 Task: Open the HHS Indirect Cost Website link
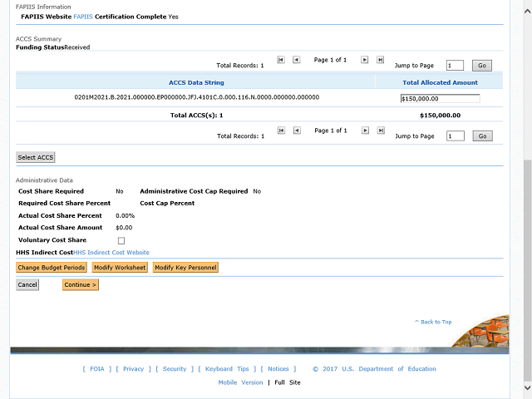click(111, 252)
